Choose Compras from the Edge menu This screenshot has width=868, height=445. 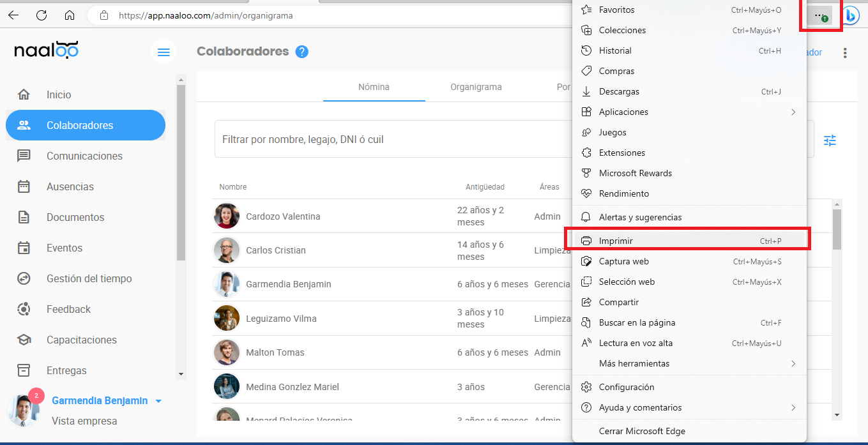click(x=689, y=71)
